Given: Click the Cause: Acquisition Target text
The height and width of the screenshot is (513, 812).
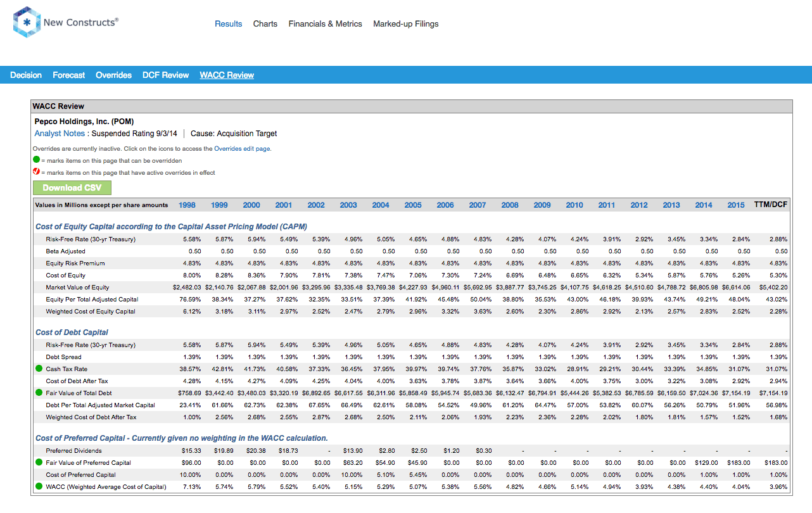Looking at the screenshot, I should click(234, 134).
